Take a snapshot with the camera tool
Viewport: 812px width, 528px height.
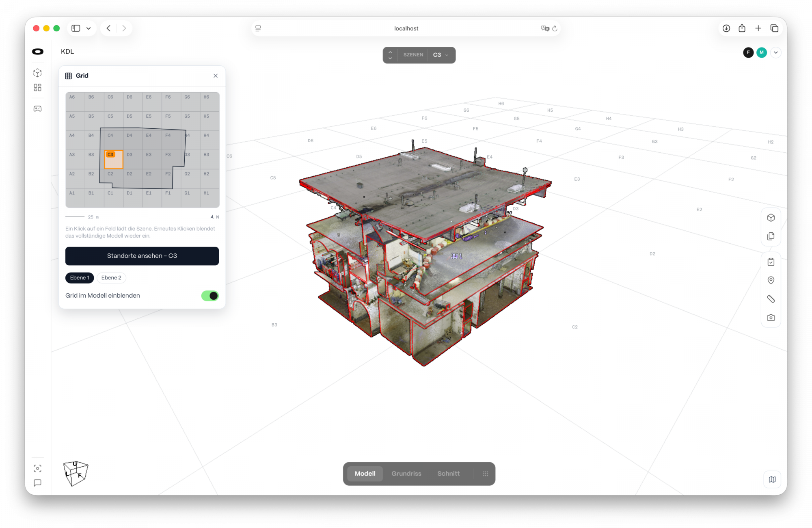tap(771, 318)
